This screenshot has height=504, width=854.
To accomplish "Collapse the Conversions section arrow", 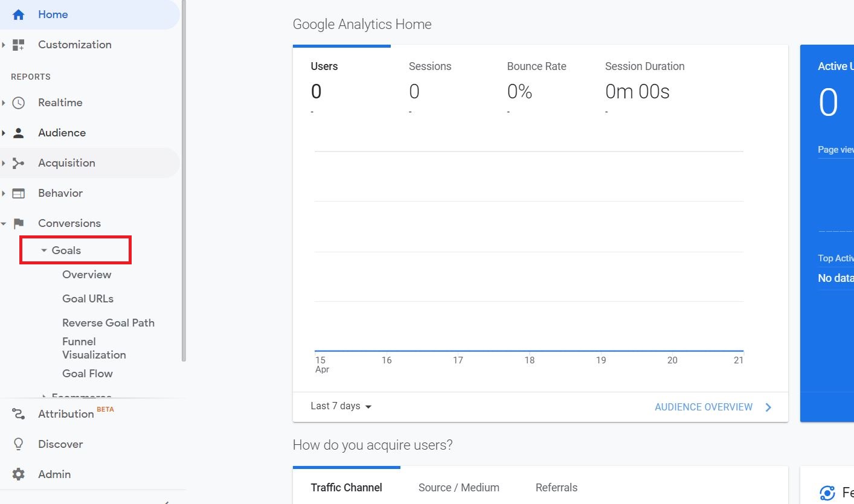I will pyautogui.click(x=4, y=223).
